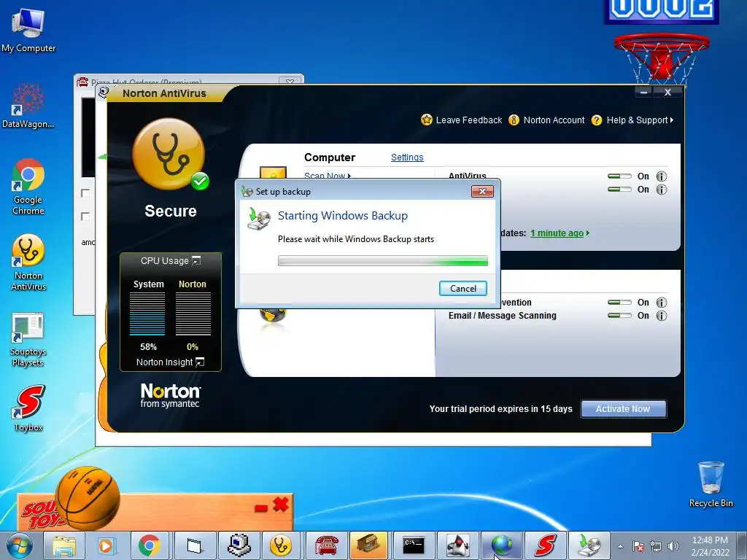Tick upper checkbox in Pizza Hut Orderer window
Viewport: 747px width, 560px height.
pyautogui.click(x=85, y=192)
